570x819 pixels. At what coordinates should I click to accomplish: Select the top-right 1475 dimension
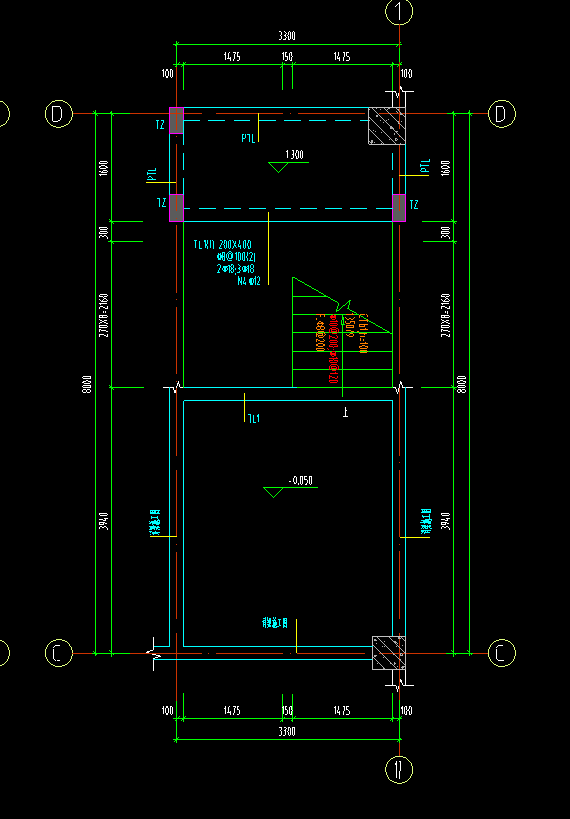(342, 57)
